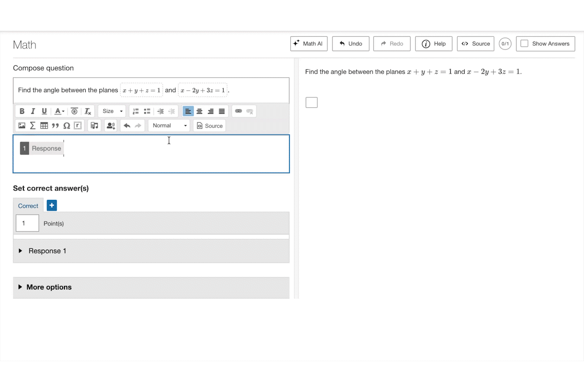Open the text color picker
This screenshot has width=584, height=392.
59,111
